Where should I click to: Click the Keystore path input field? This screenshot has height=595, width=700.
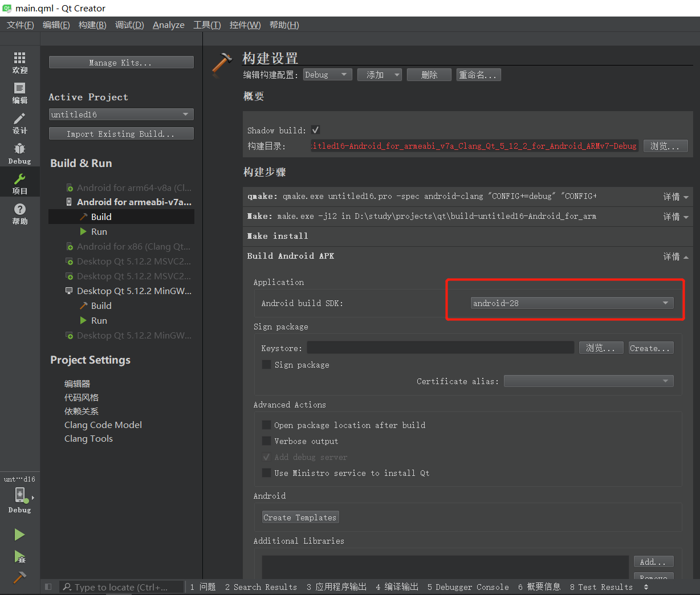pyautogui.click(x=441, y=348)
